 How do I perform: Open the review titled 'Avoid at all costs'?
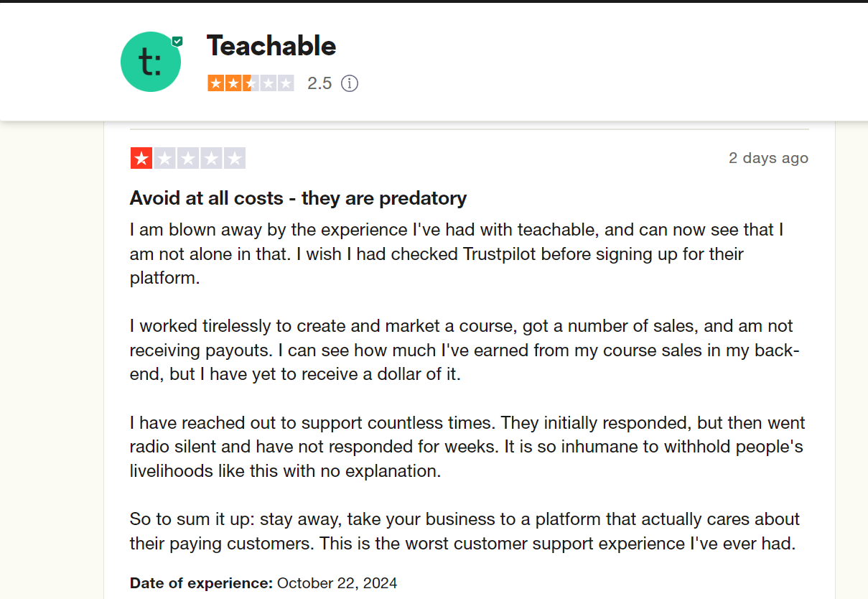297,198
